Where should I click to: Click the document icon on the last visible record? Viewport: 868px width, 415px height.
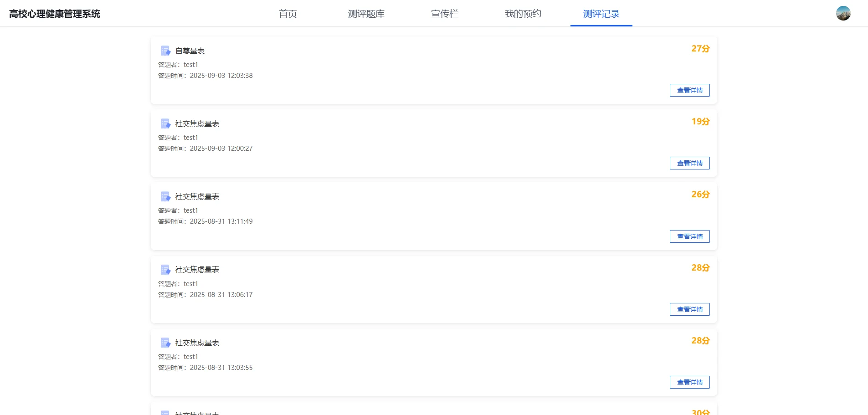pos(164,343)
